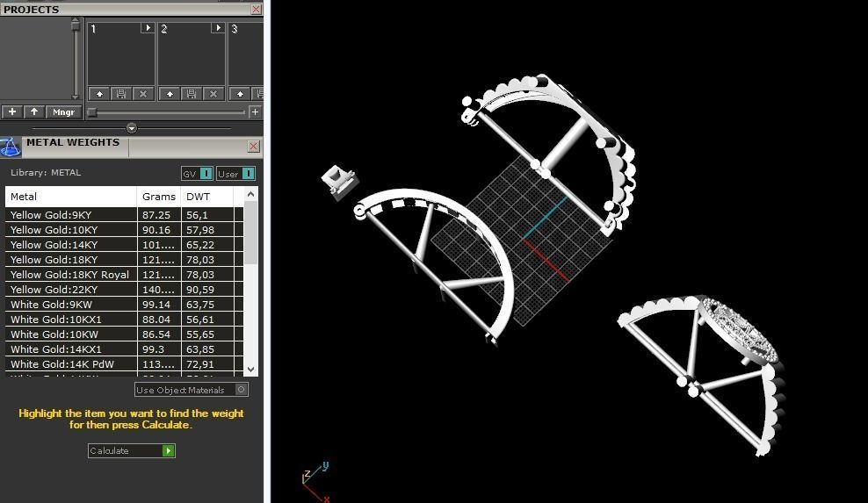Image resolution: width=868 pixels, height=503 pixels.
Task: Save to project slot 1 disk icon
Action: point(121,94)
